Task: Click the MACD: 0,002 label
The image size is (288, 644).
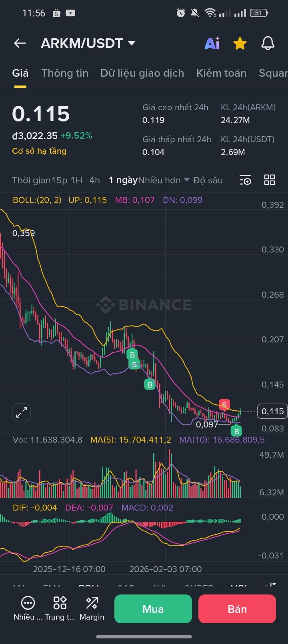Action: [147, 508]
